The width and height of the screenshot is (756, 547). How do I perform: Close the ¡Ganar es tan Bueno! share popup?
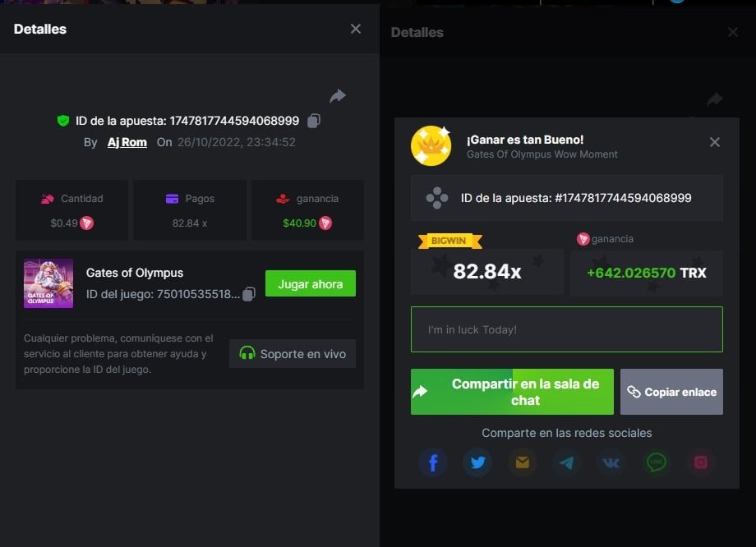[714, 142]
